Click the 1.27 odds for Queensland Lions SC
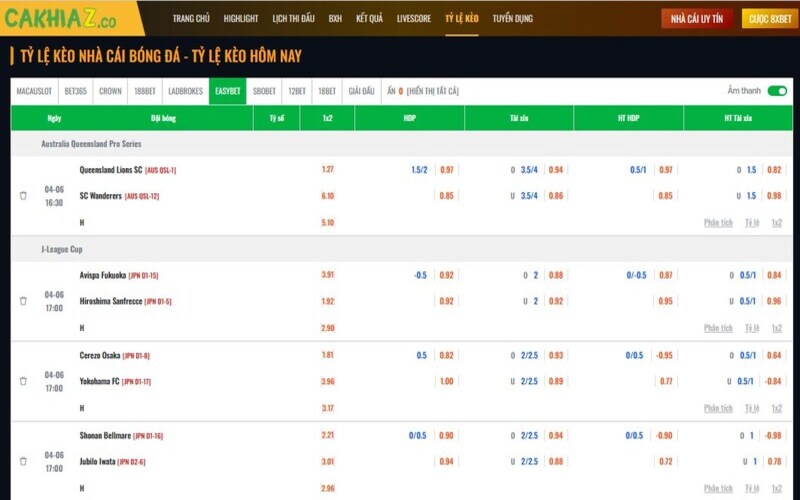The image size is (800, 500). [x=328, y=170]
